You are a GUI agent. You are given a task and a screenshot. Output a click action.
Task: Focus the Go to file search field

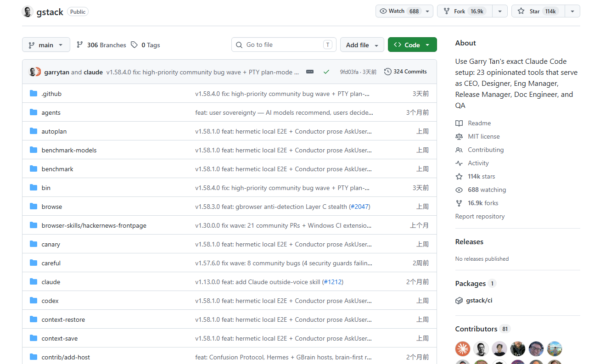pos(284,45)
